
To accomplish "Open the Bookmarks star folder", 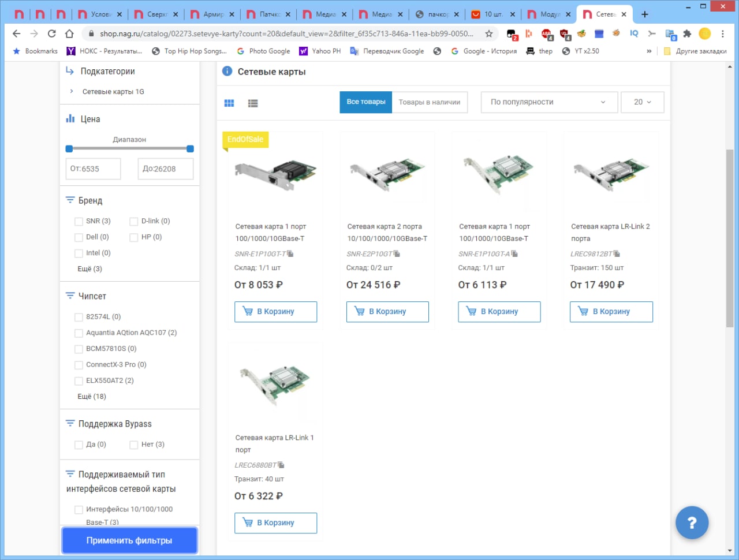I will coord(35,51).
